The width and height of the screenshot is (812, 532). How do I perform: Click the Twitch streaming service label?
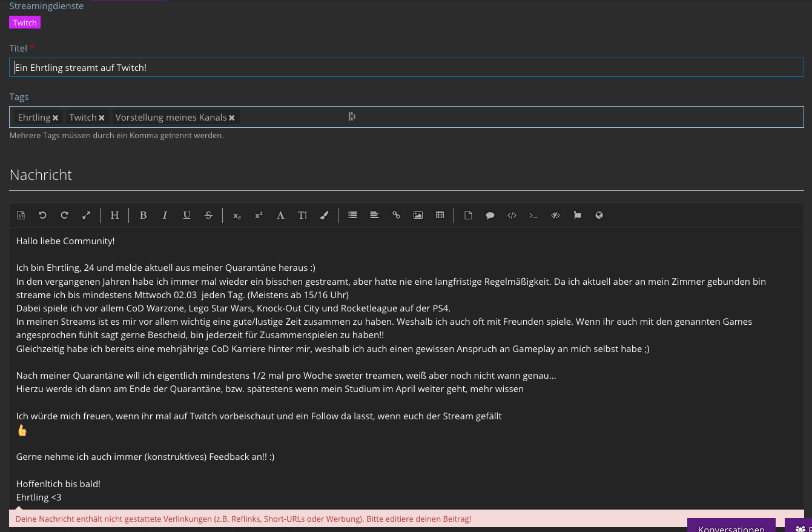tap(25, 22)
